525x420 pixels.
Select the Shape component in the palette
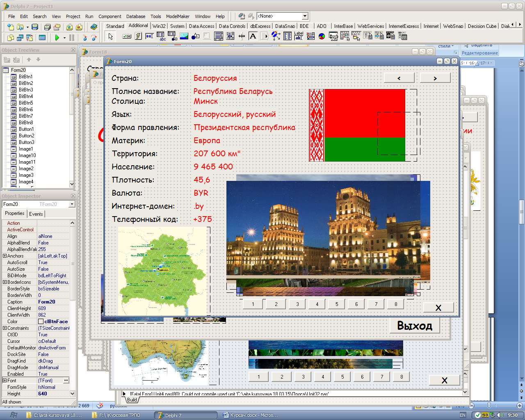coord(196,36)
